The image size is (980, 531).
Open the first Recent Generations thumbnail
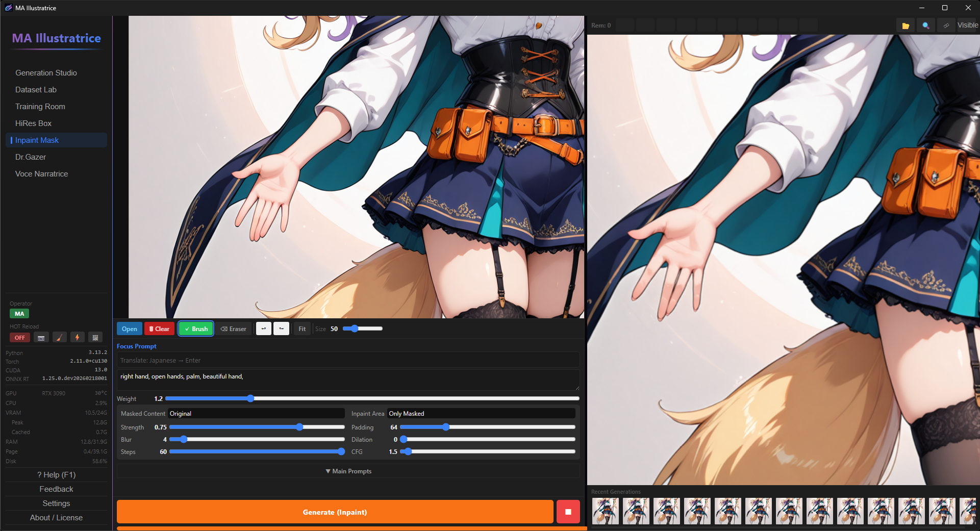(x=605, y=511)
